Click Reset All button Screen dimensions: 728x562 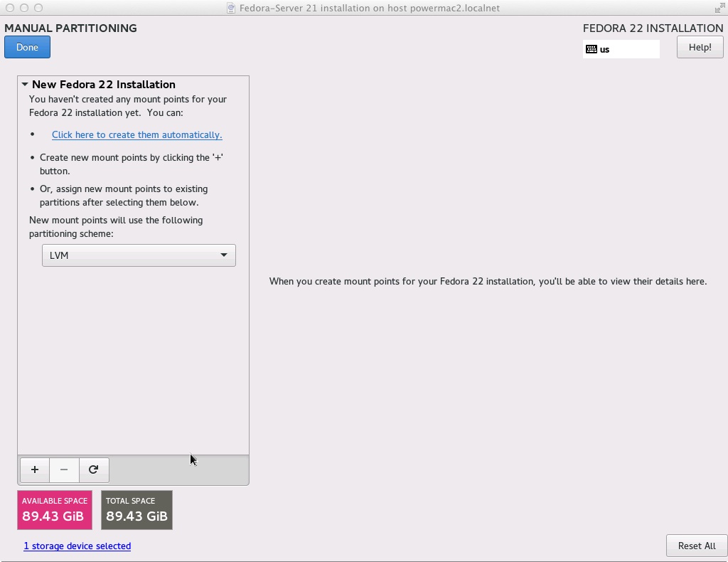tap(697, 546)
